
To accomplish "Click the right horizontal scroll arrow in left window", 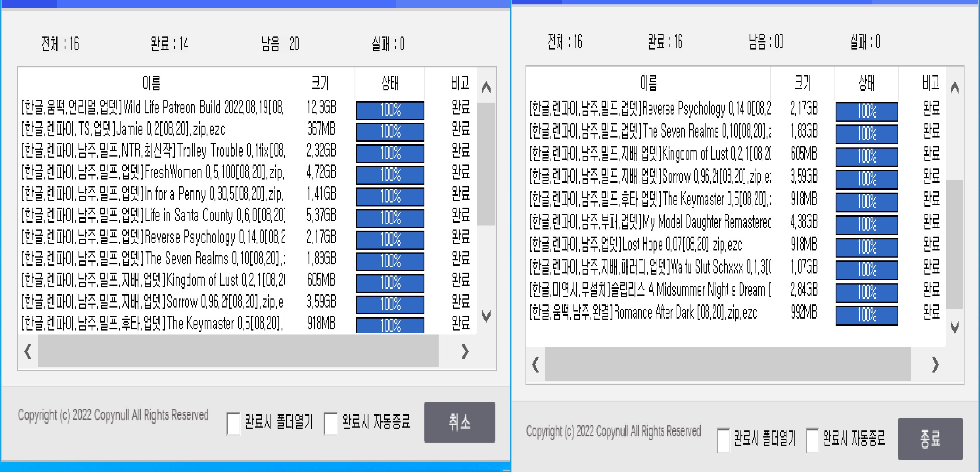I will pos(465,352).
